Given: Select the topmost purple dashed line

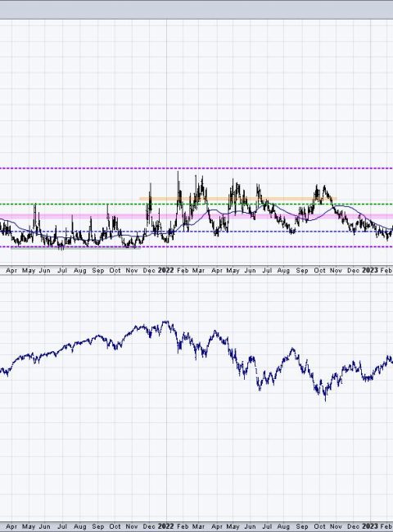Looking at the screenshot, I should [x=196, y=169].
